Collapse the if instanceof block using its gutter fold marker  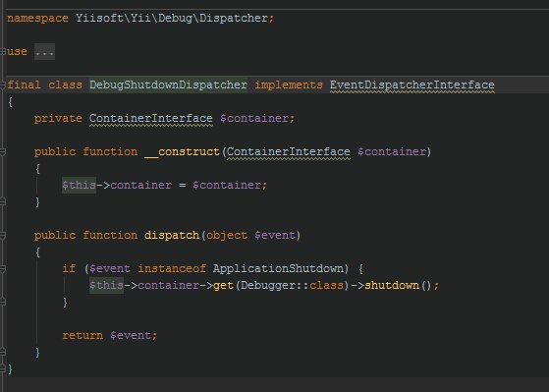[2, 269]
